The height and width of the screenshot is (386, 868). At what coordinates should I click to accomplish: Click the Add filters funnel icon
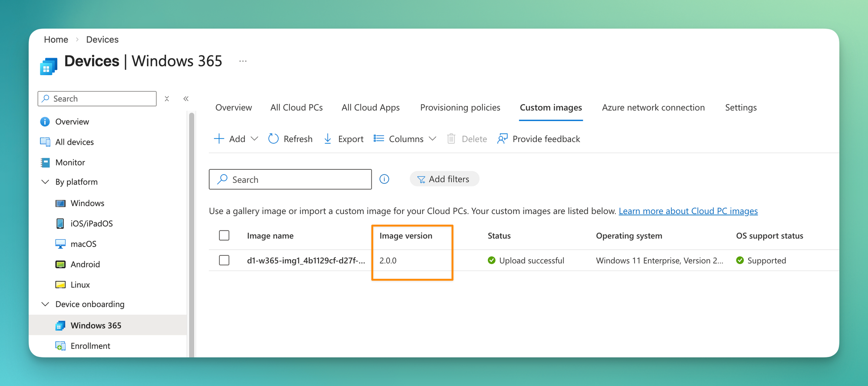(x=421, y=179)
